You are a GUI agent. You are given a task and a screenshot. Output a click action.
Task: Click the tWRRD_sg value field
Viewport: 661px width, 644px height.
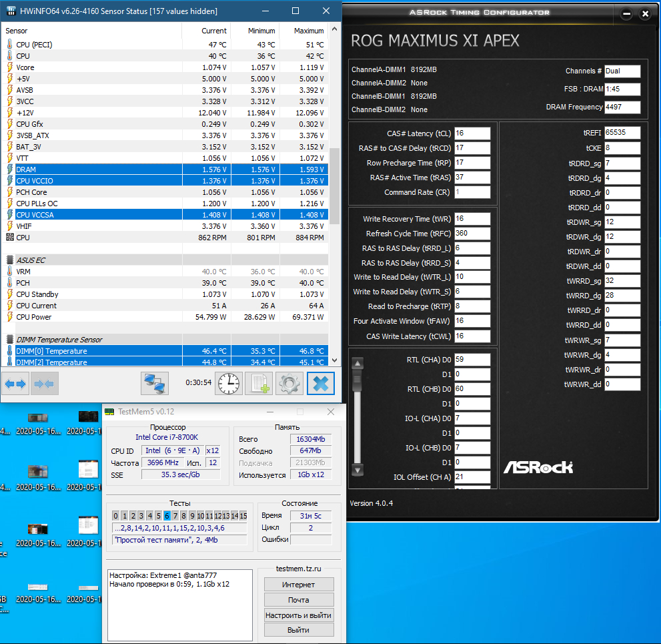(x=622, y=281)
